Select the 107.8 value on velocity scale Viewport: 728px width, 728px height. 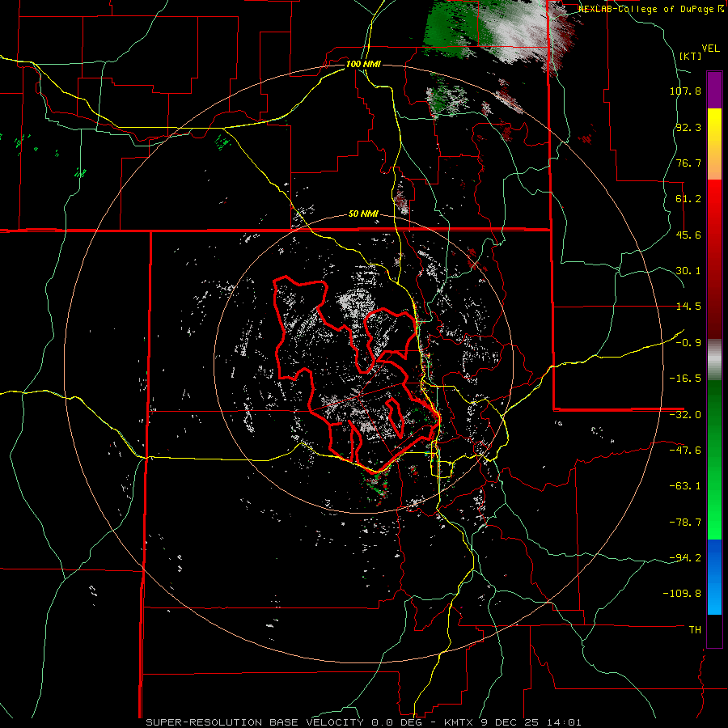click(x=685, y=91)
